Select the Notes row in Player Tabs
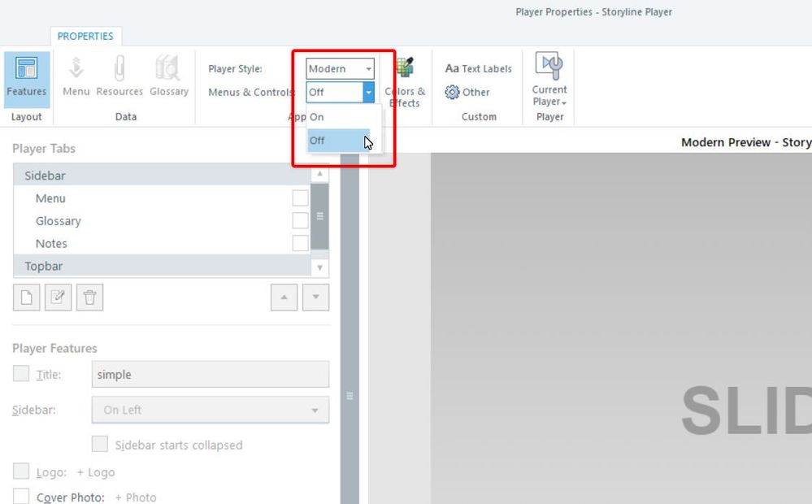 click(162, 243)
